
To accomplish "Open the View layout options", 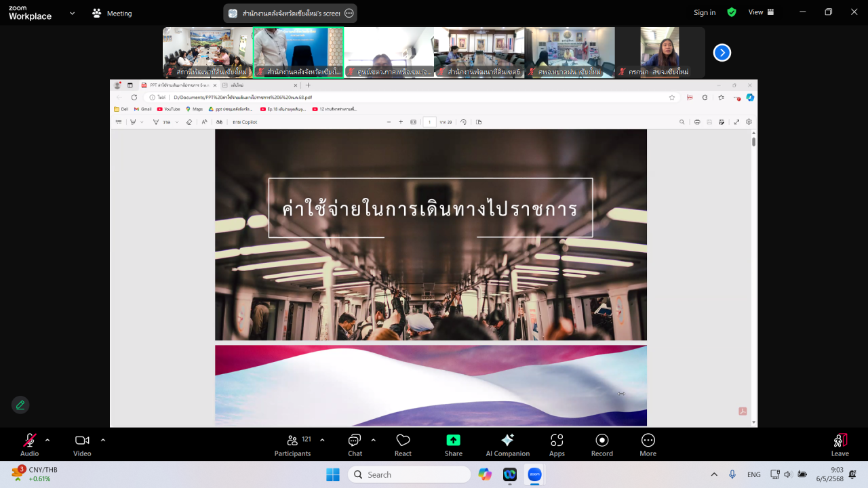I will point(761,12).
